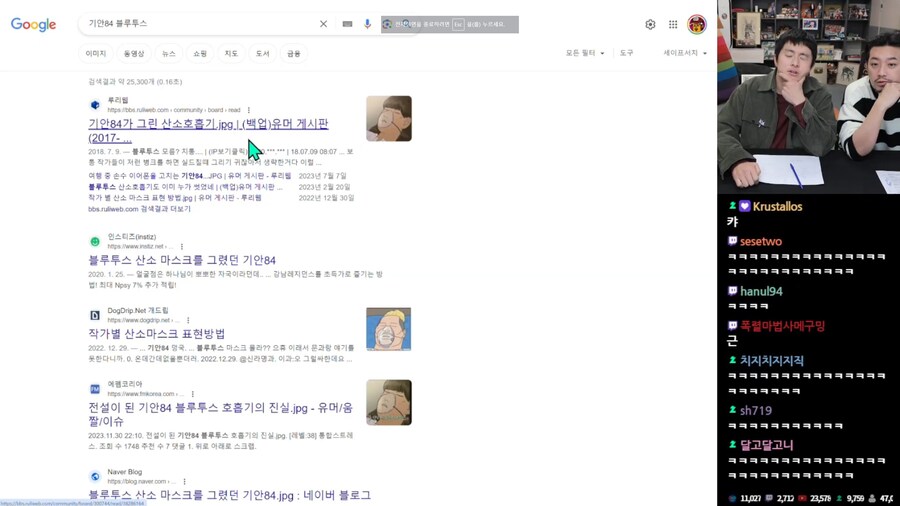Click the YouTube icon beside 23,578 count
The width and height of the screenshot is (900, 506).
pos(802,499)
